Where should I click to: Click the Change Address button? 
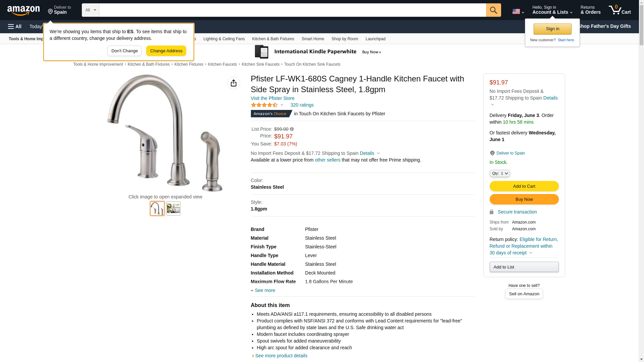[166, 51]
